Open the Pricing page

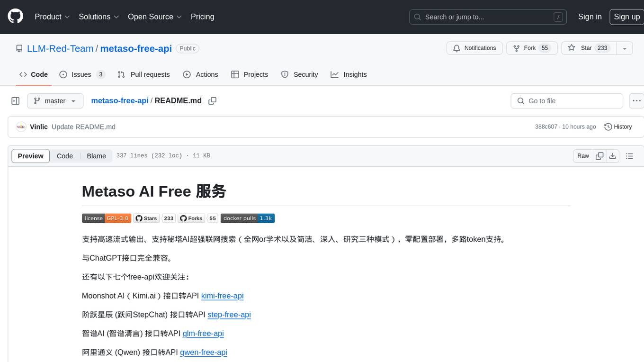(202, 17)
